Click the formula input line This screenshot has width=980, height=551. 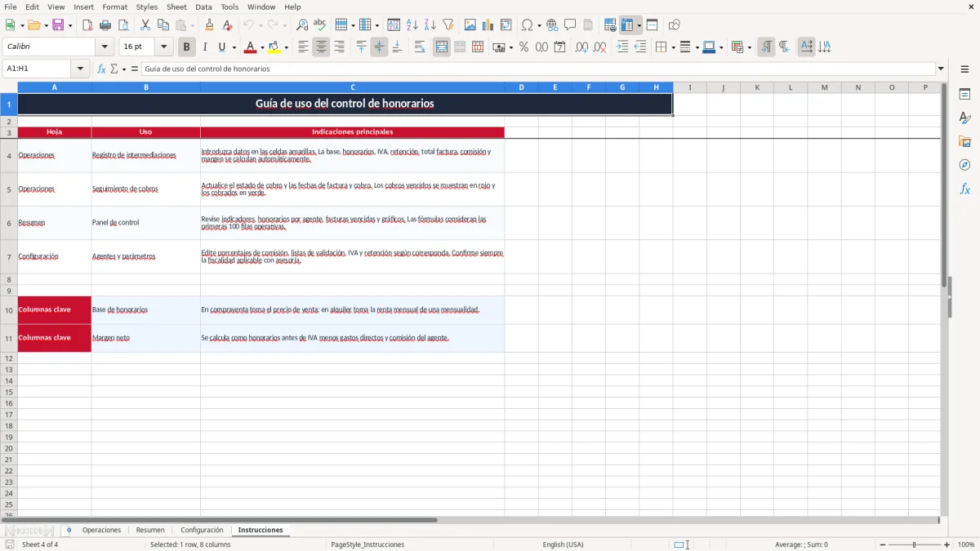coord(538,69)
